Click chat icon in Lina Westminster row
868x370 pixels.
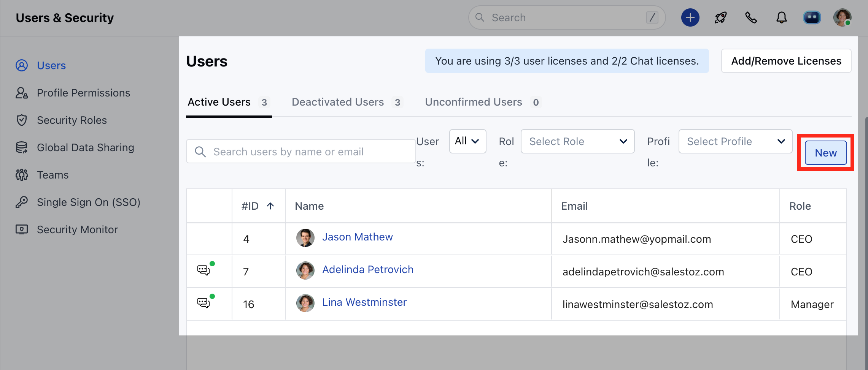pyautogui.click(x=204, y=303)
